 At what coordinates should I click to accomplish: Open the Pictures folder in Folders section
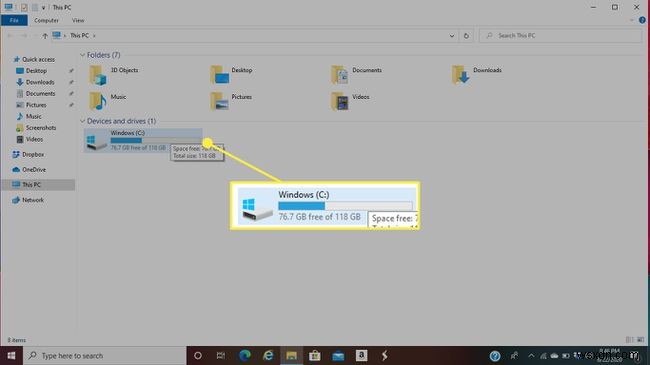231,102
